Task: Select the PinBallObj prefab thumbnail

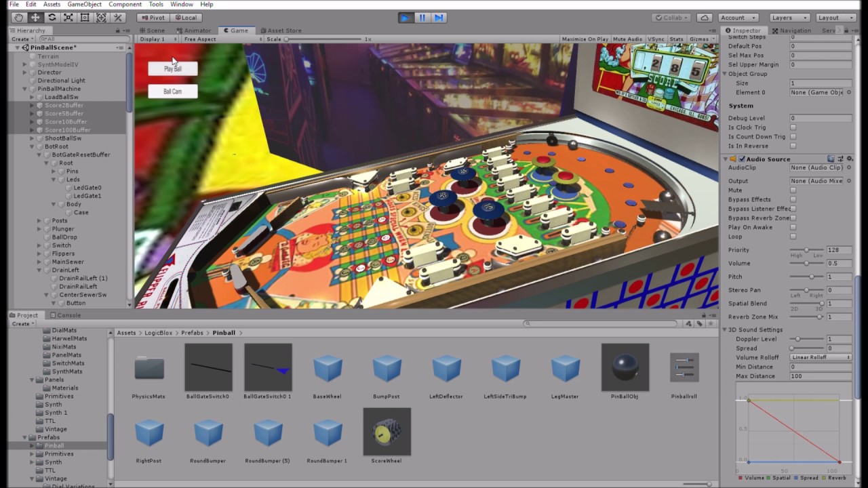Action: 625,367
